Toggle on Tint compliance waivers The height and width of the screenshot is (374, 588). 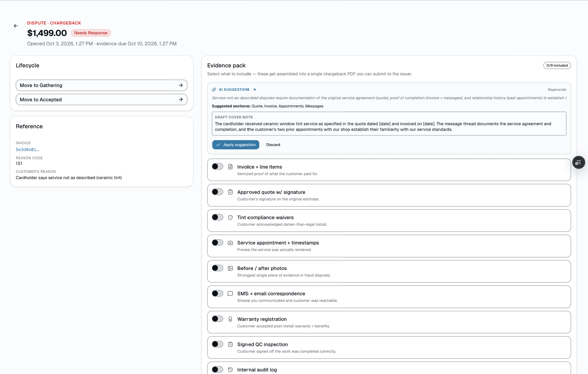tap(218, 217)
